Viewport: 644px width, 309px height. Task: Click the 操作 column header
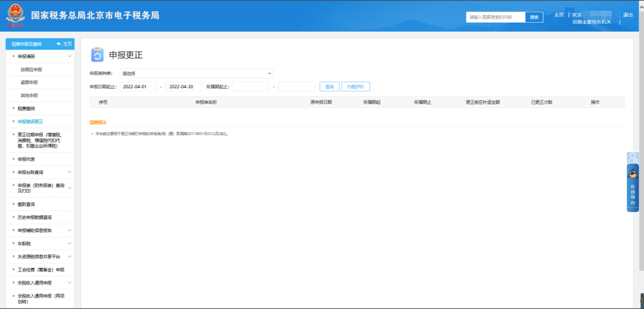click(595, 103)
